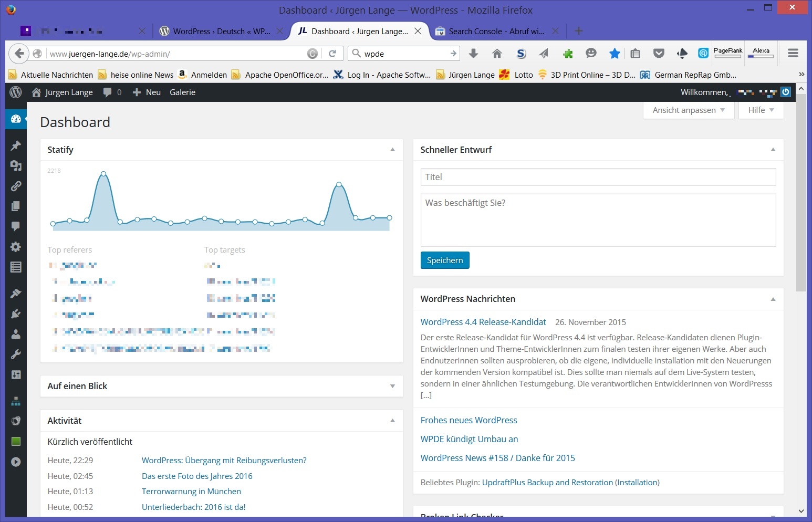This screenshot has width=812, height=522.
Task: Click the green puzzle piece add-on icon
Action: click(x=568, y=54)
